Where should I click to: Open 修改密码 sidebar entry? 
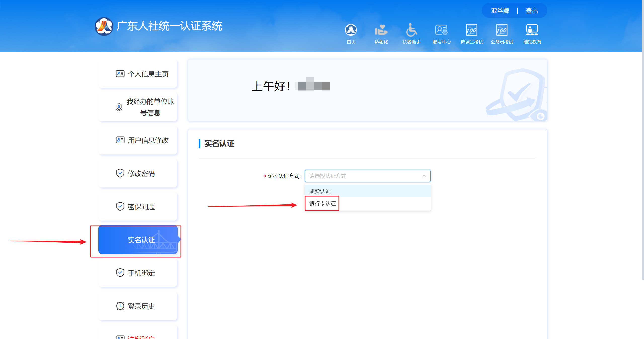[x=141, y=173]
